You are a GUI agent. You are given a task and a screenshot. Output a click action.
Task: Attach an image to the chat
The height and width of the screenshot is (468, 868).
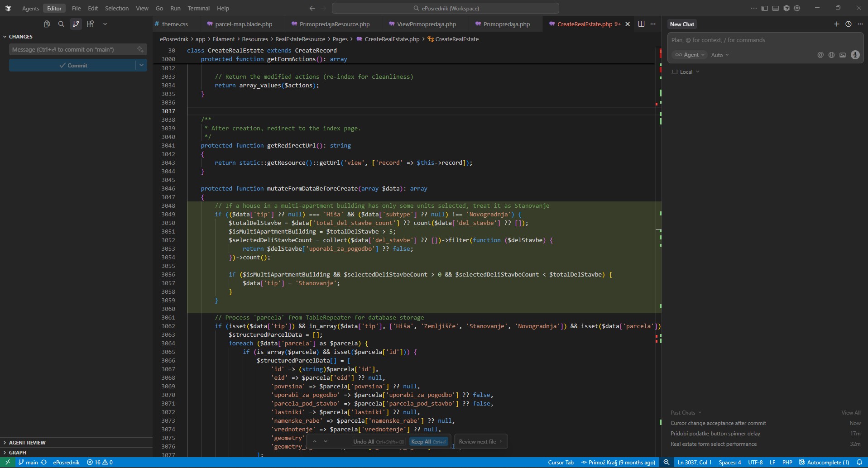pyautogui.click(x=842, y=55)
